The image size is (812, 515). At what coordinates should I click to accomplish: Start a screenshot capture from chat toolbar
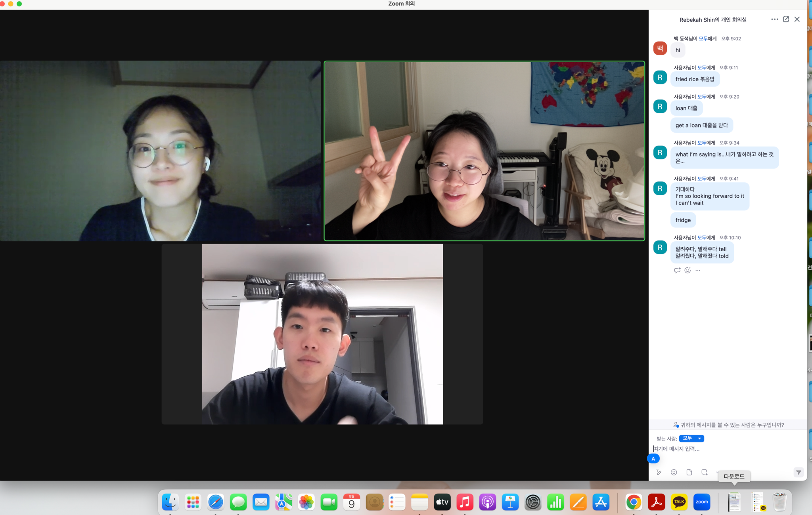point(704,472)
